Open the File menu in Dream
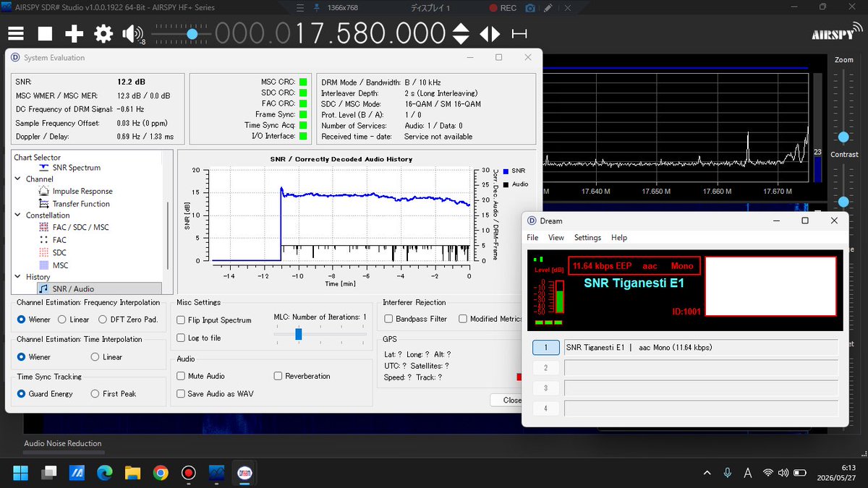The height and width of the screenshot is (488, 868). tap(532, 238)
